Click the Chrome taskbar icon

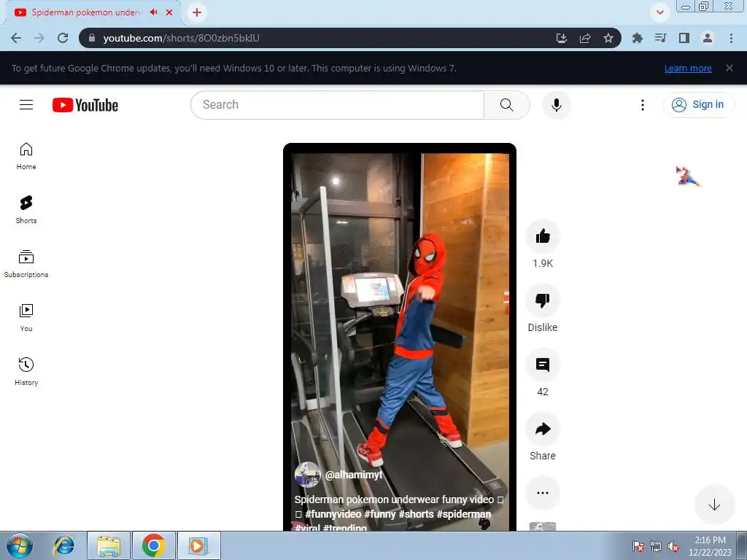tap(153, 545)
